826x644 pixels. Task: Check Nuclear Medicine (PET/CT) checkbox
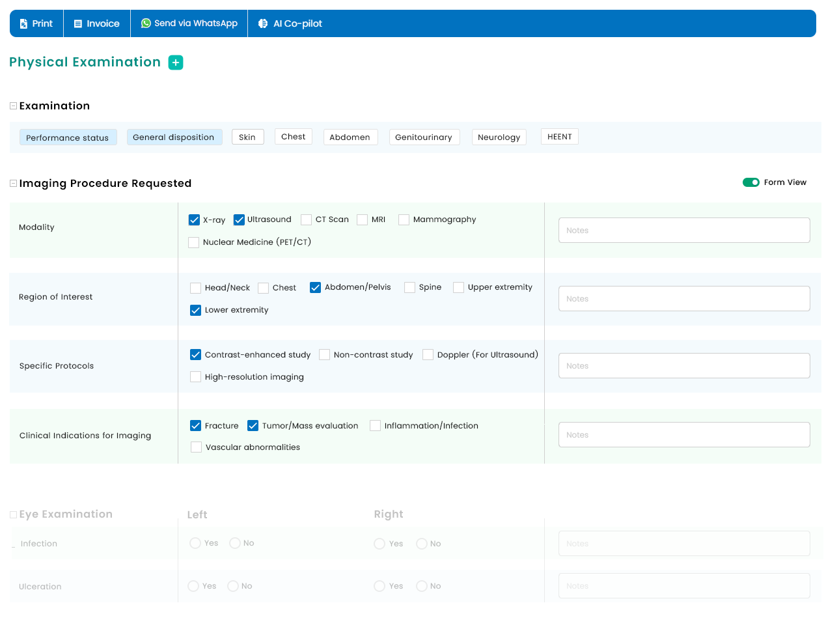[x=194, y=242]
